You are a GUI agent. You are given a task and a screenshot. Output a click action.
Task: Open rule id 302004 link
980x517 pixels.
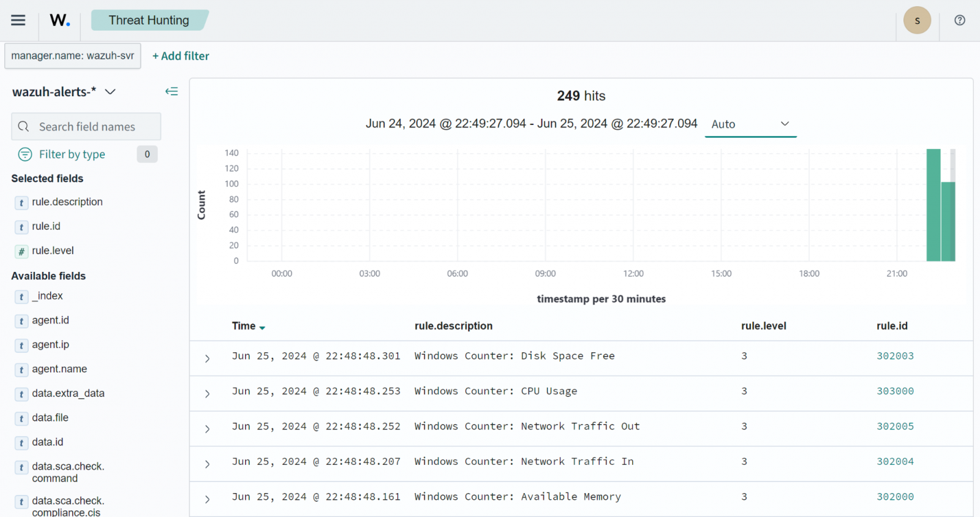[895, 461]
